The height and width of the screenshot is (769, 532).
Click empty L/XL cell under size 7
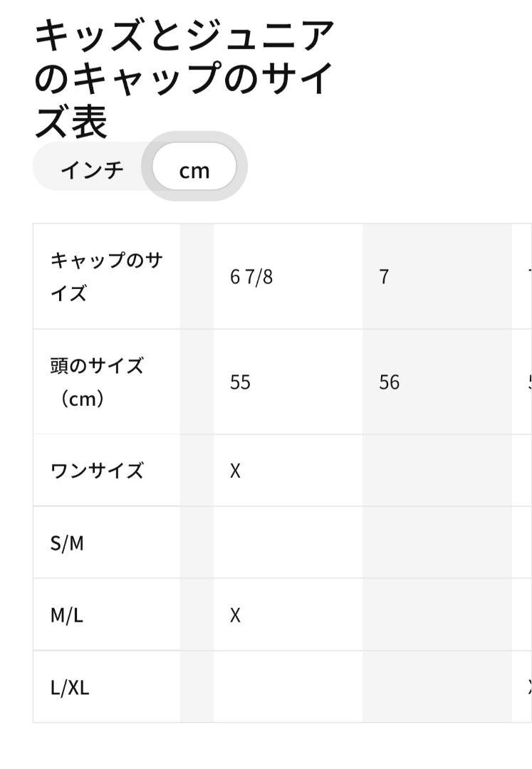[437, 687]
